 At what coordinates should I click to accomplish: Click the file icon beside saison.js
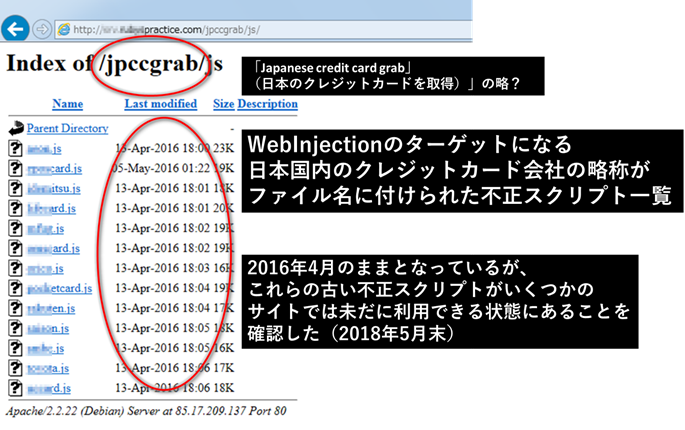pos(15,328)
